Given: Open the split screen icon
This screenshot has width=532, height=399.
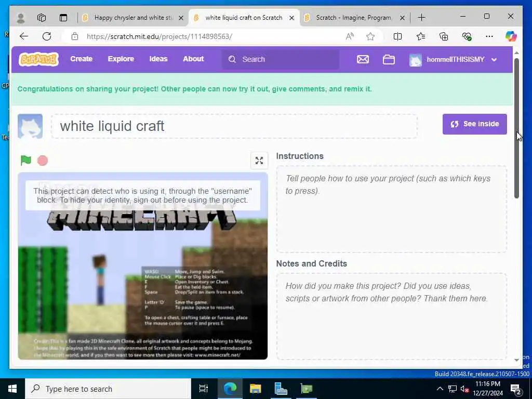Looking at the screenshot, I should [x=397, y=36].
